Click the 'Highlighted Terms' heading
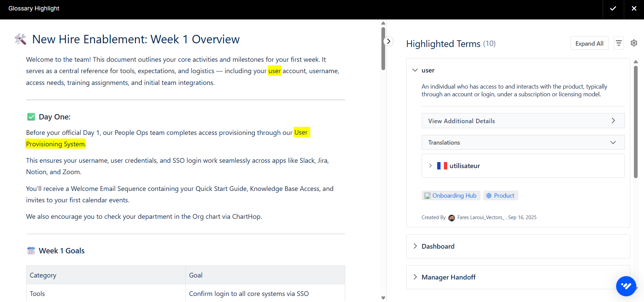644x302 pixels. [x=443, y=44]
